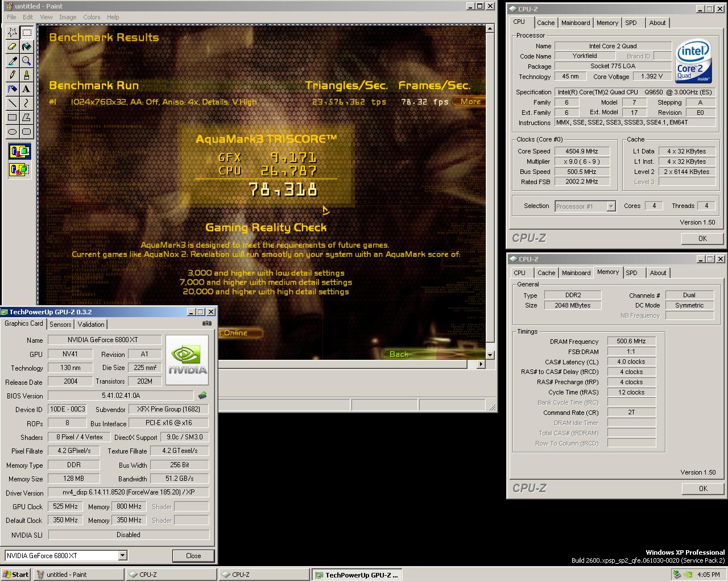Click the Intel Core 2 Quad logo
Image resolution: width=728 pixels, height=582 pixels.
pyautogui.click(x=694, y=61)
